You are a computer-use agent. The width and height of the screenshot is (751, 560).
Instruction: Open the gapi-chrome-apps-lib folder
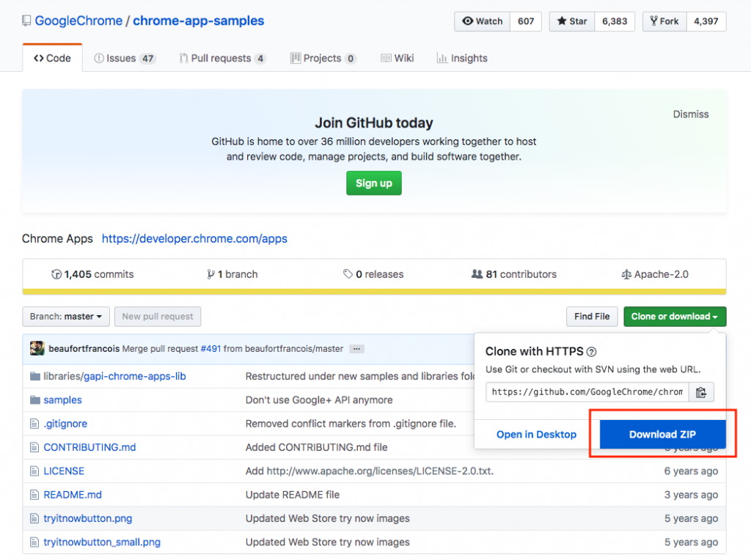[135, 376]
